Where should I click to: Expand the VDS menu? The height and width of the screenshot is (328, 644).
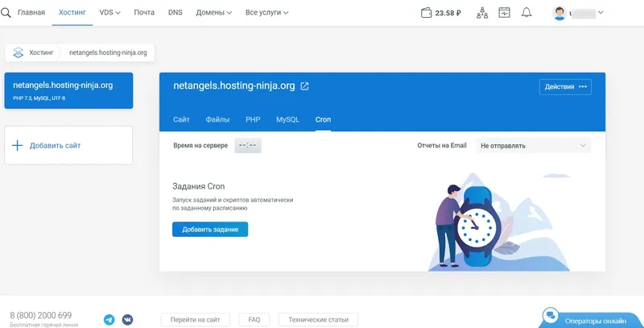click(109, 13)
